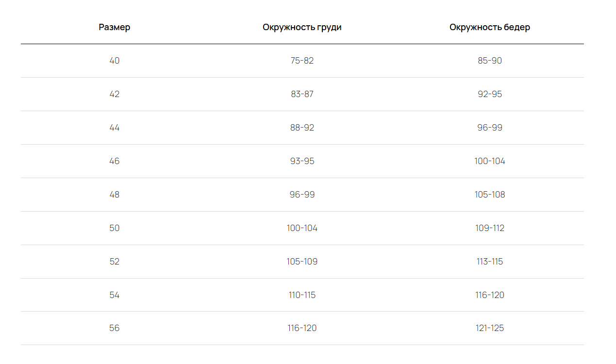Screen dimensions: 616x364
Task: Select hip measurement 121-125
Action: point(489,328)
